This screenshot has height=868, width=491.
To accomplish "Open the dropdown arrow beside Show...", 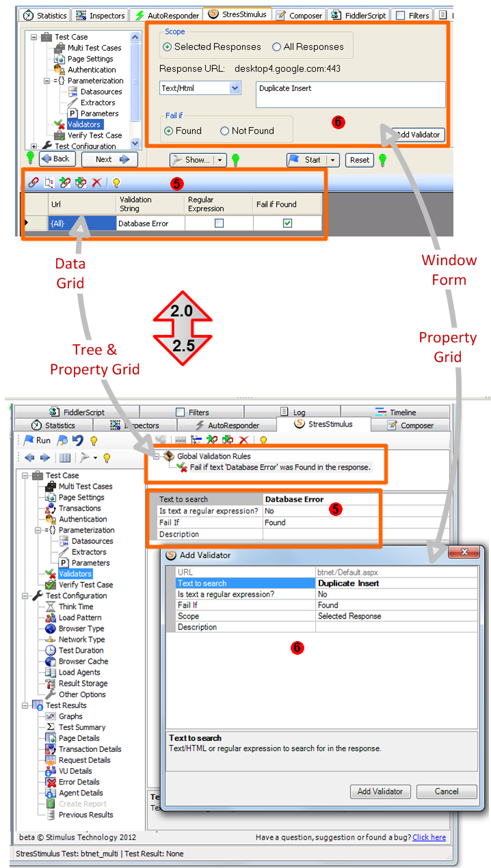I will tap(220, 160).
